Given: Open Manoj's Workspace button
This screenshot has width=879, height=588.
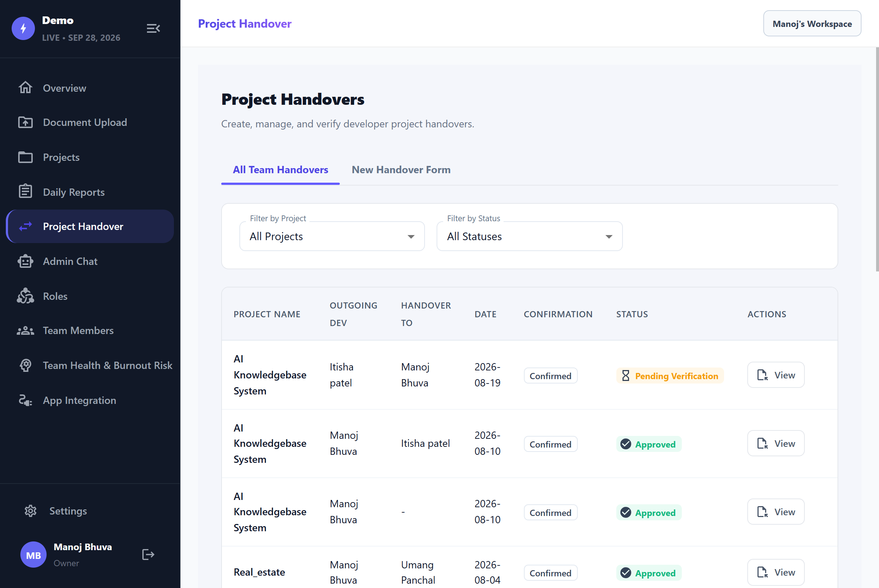Looking at the screenshot, I should pos(812,24).
